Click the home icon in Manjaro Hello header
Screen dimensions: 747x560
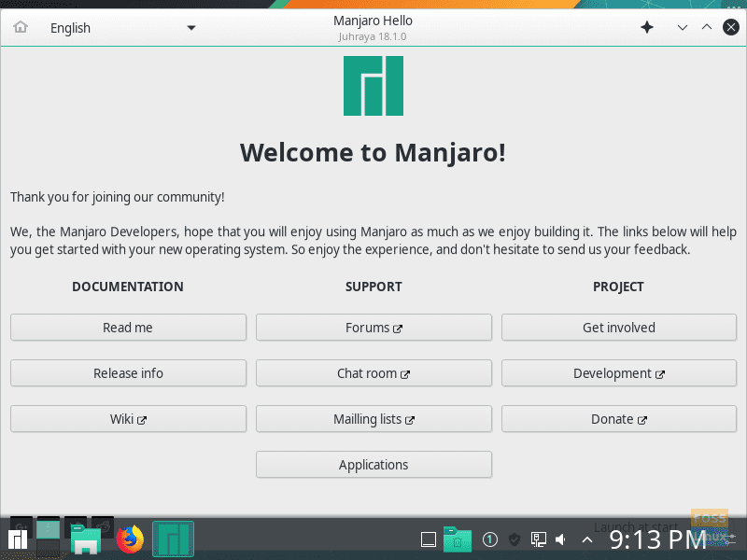[19, 27]
